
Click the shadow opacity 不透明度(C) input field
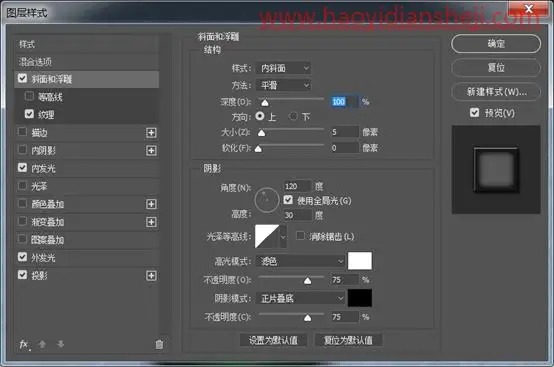[x=344, y=317]
